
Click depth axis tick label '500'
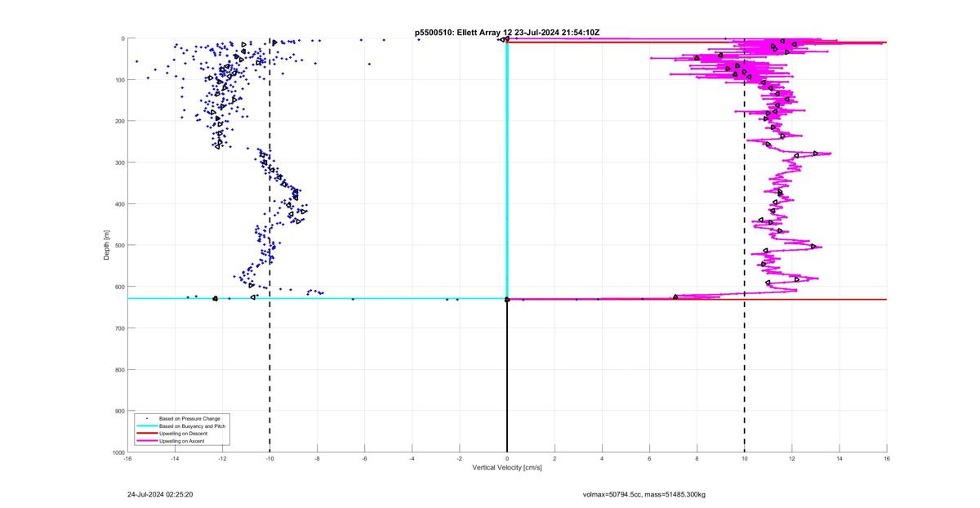point(119,245)
